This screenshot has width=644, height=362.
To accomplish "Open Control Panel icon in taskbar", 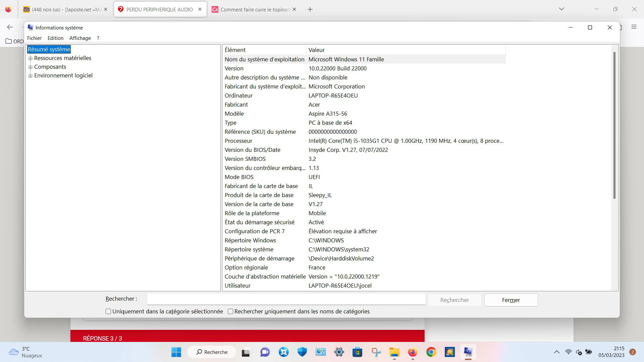I will click(x=321, y=352).
